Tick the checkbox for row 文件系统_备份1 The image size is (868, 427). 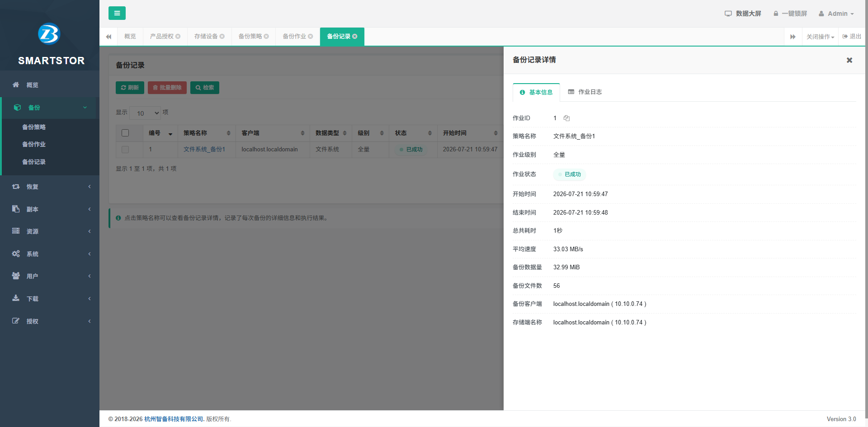[x=125, y=150]
